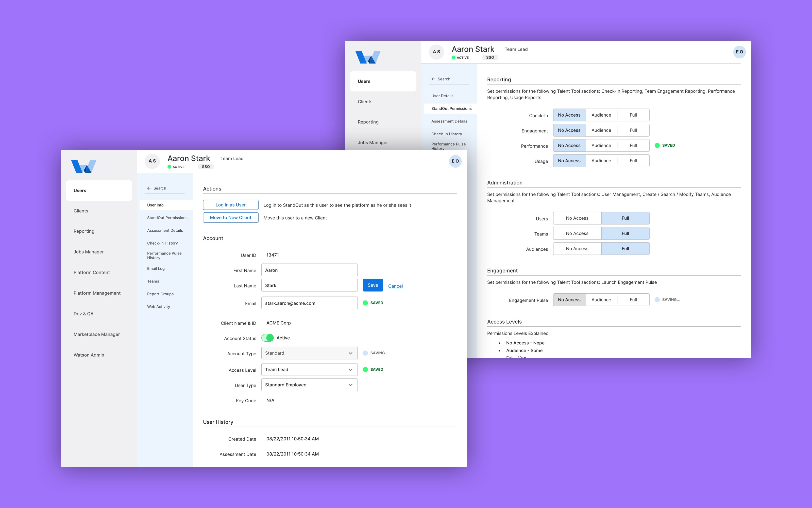Select Report Groups tab
The image size is (812, 508).
pyautogui.click(x=160, y=294)
